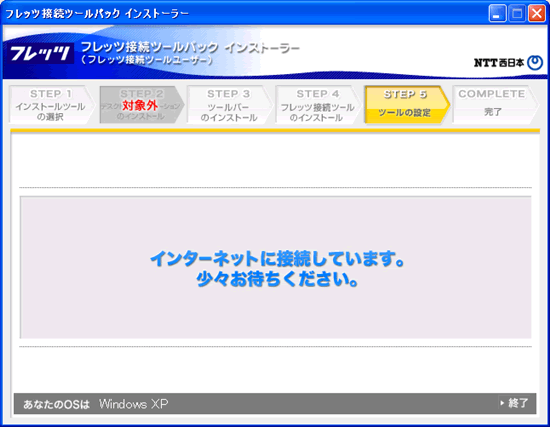Click the maximize button in title bar
The image size is (550, 427).
pyautogui.click(x=517, y=14)
